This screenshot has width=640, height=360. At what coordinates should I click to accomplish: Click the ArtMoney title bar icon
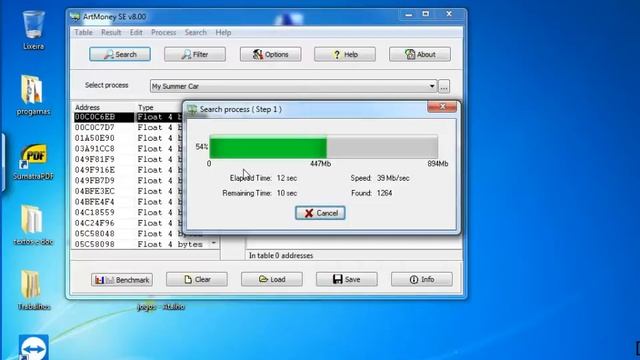click(75, 17)
